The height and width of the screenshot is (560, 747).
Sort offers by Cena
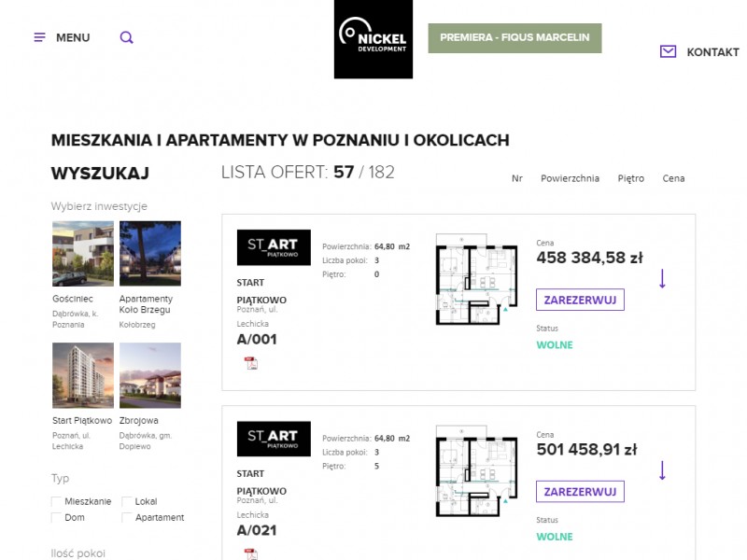[x=673, y=178]
